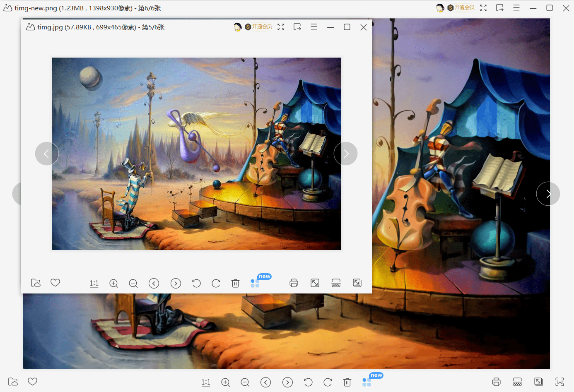Open batch resize tool in timg.jpg window
Screen dimensions: 574x392
tap(357, 283)
